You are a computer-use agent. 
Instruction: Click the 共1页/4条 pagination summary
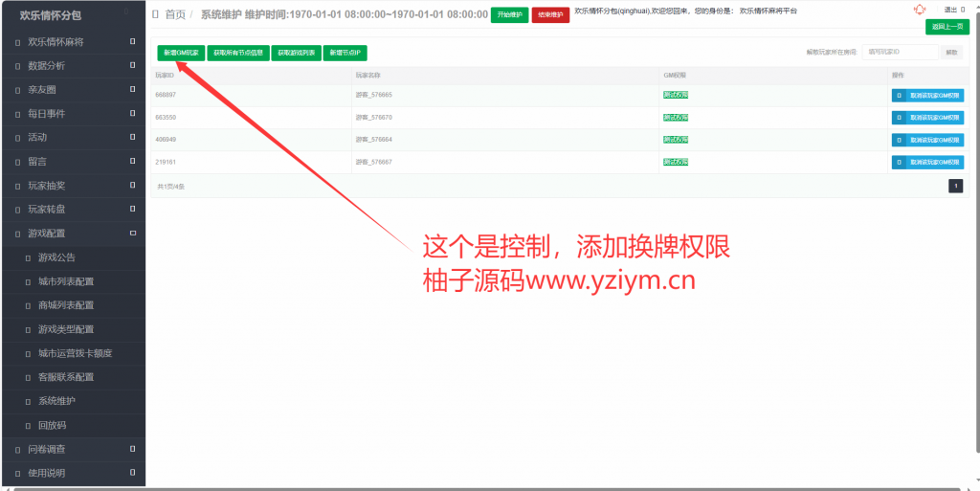[170, 186]
